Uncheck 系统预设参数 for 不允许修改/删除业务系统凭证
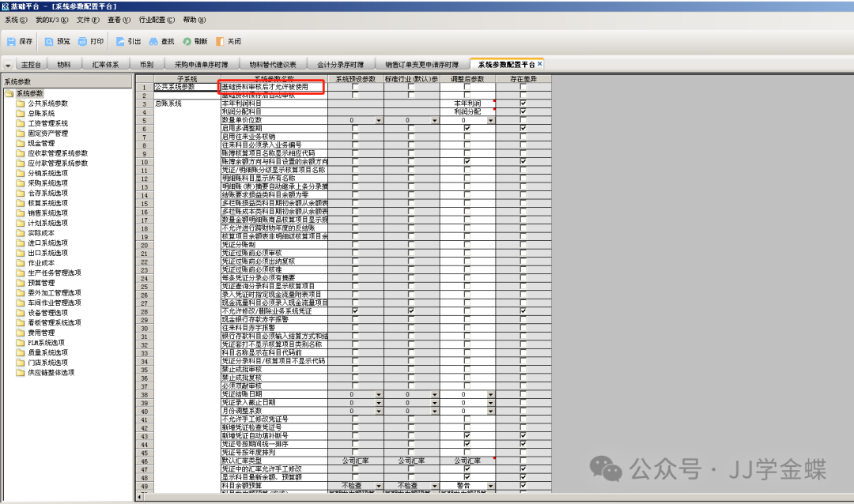Viewport: 854px width, 504px height. pos(355,310)
